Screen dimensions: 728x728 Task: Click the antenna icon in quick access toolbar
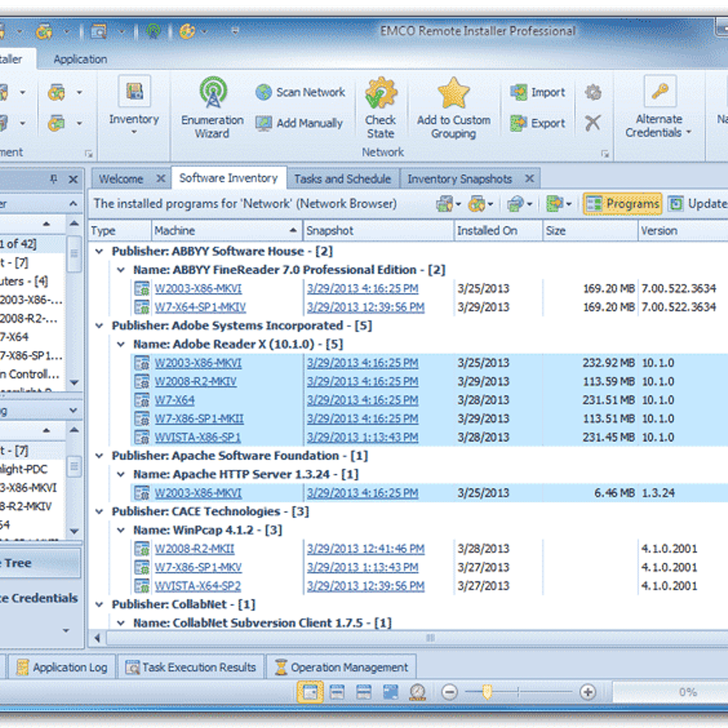coord(153,31)
